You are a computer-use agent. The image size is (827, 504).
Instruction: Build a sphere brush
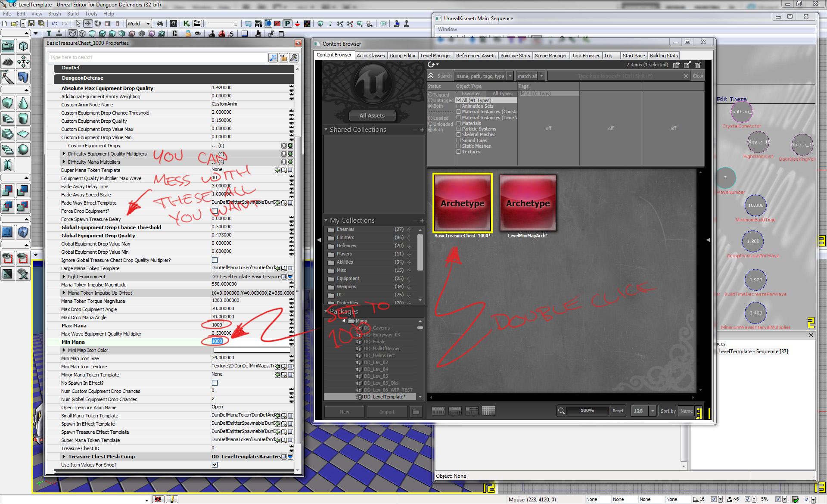pyautogui.click(x=23, y=149)
